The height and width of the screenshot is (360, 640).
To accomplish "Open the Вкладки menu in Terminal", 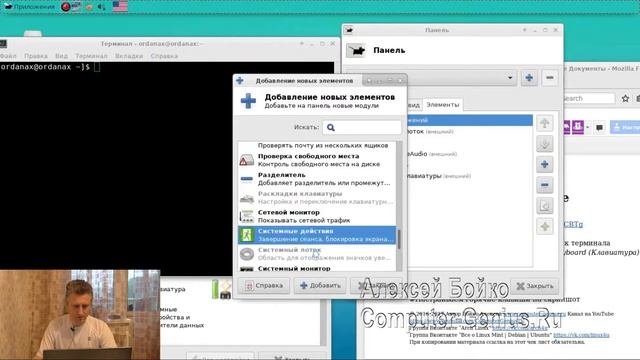I will coord(129,56).
